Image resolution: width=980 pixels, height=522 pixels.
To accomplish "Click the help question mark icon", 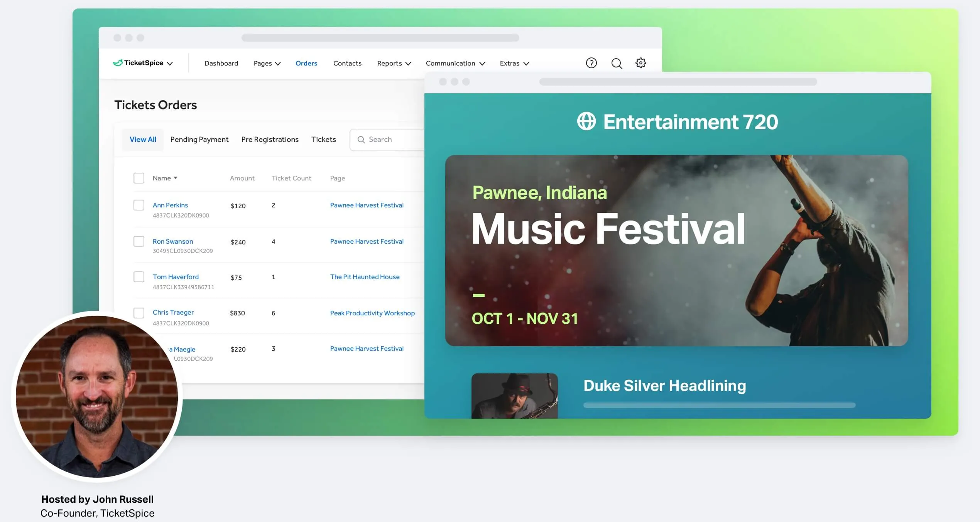I will click(591, 63).
